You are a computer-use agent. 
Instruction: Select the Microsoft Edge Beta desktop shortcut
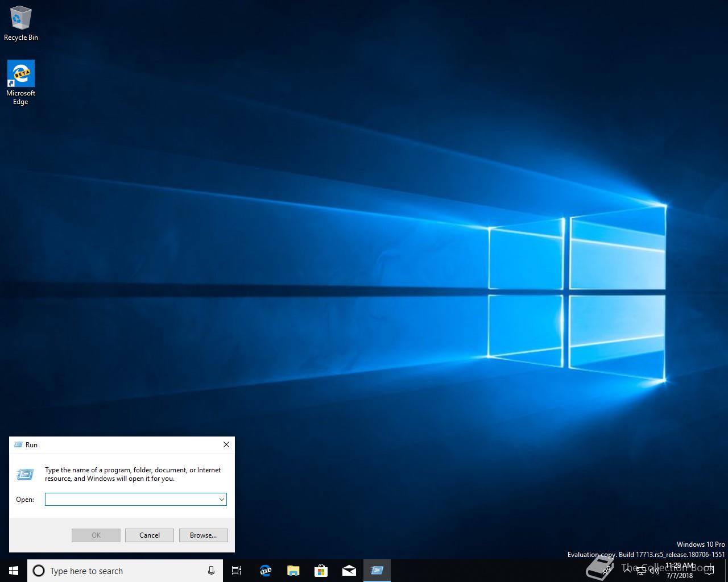21,82
